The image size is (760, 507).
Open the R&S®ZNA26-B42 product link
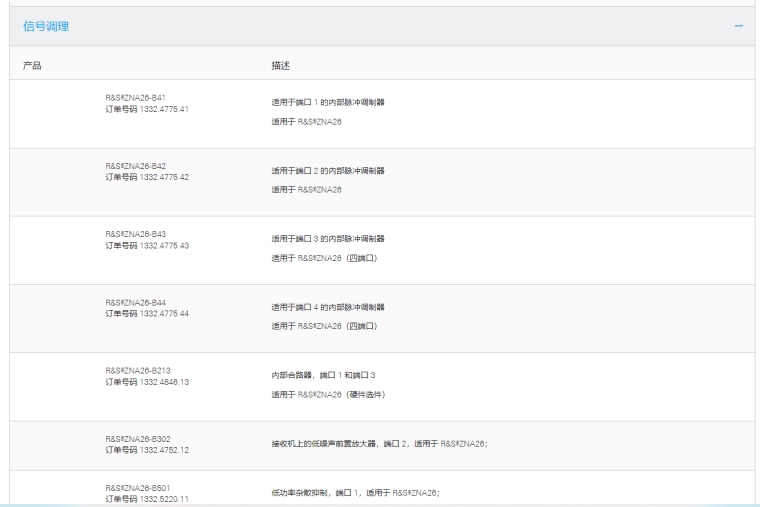[135, 166]
